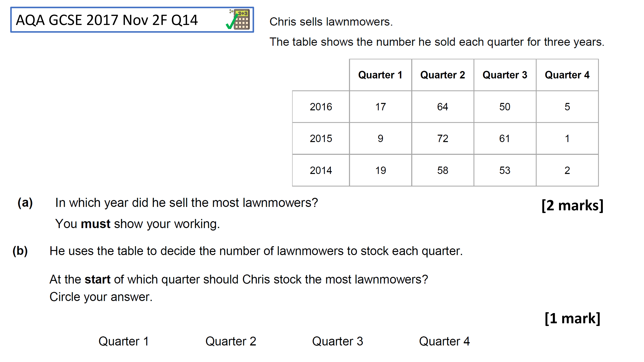Select the 2014 row label
The image size is (644, 362).
click(321, 170)
